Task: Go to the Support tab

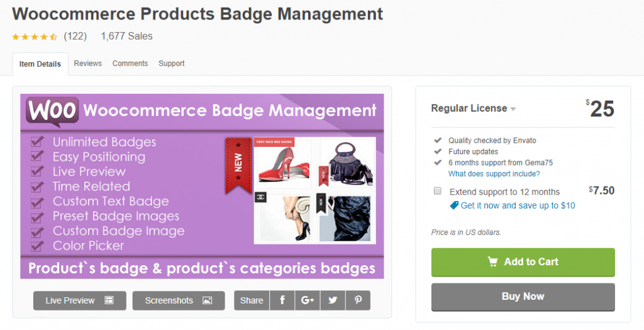Action: click(x=172, y=64)
